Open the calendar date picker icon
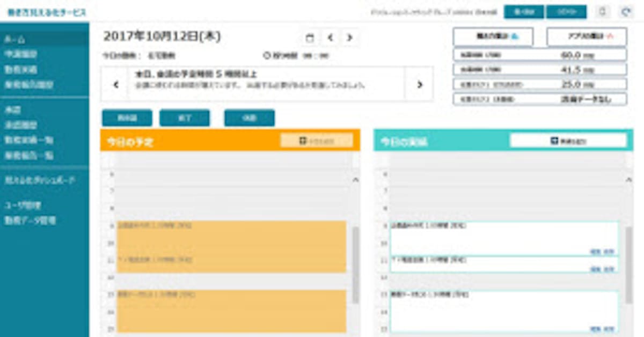 (x=310, y=38)
